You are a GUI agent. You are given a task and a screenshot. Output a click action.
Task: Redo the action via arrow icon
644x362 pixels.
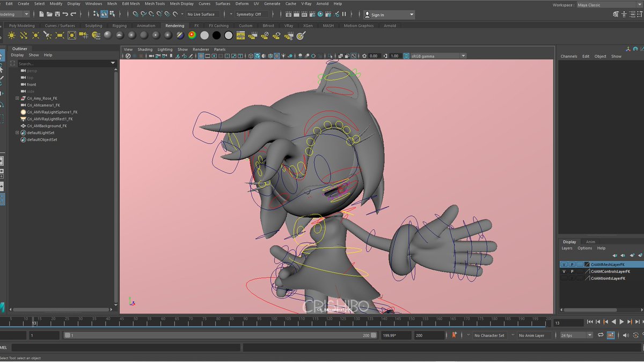click(73, 14)
